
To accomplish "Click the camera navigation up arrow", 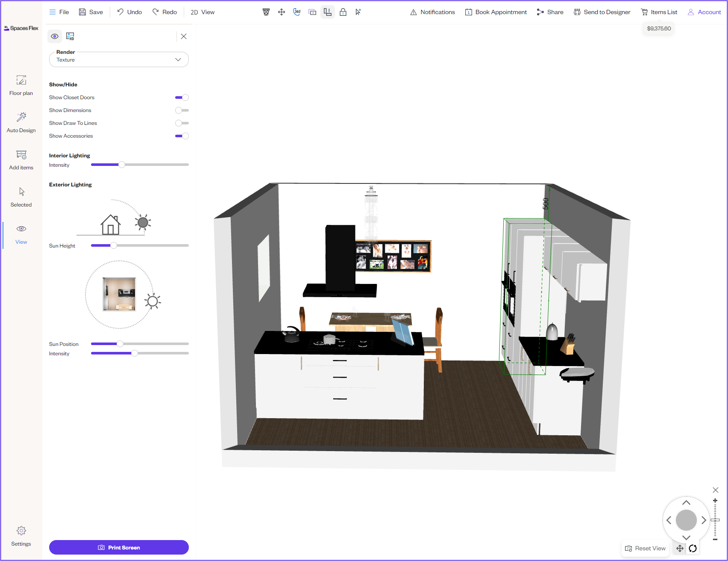I will tap(686, 503).
